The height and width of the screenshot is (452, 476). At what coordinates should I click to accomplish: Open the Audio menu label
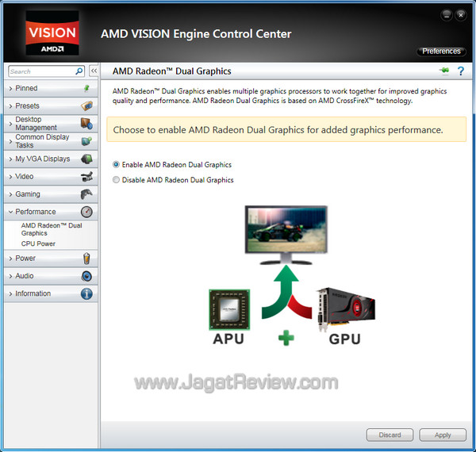25,276
